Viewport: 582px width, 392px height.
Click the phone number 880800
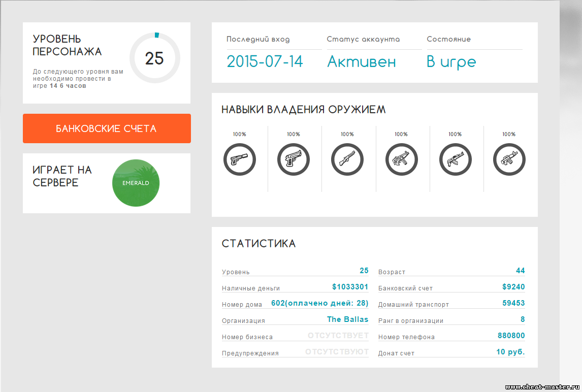click(x=511, y=336)
